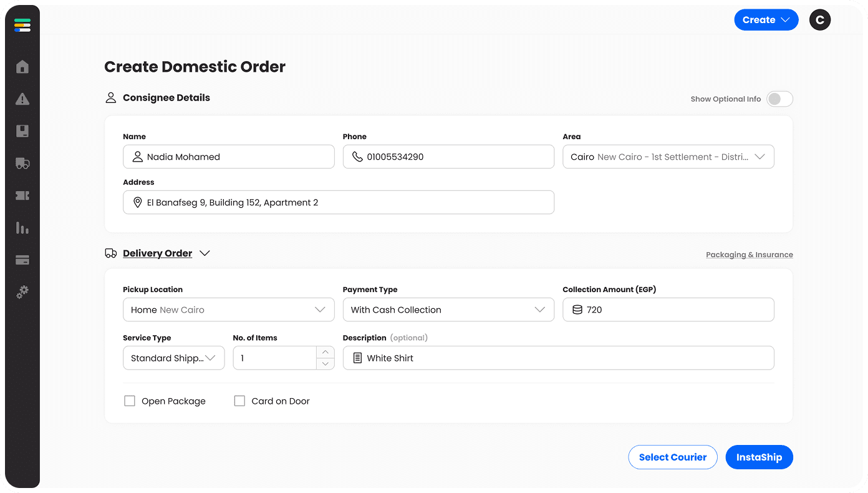Screen dimensions: 868x493
Task: Click the credit card sidebar icon
Action: point(22,260)
